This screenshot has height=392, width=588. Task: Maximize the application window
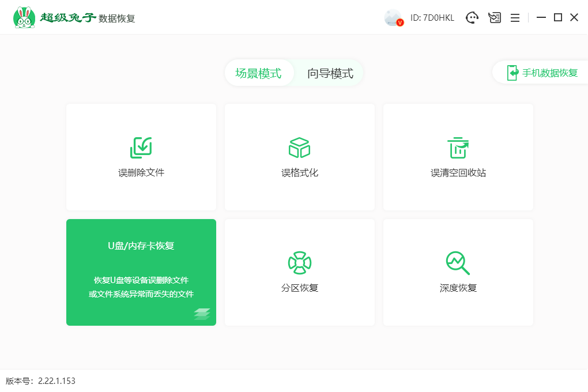point(557,18)
